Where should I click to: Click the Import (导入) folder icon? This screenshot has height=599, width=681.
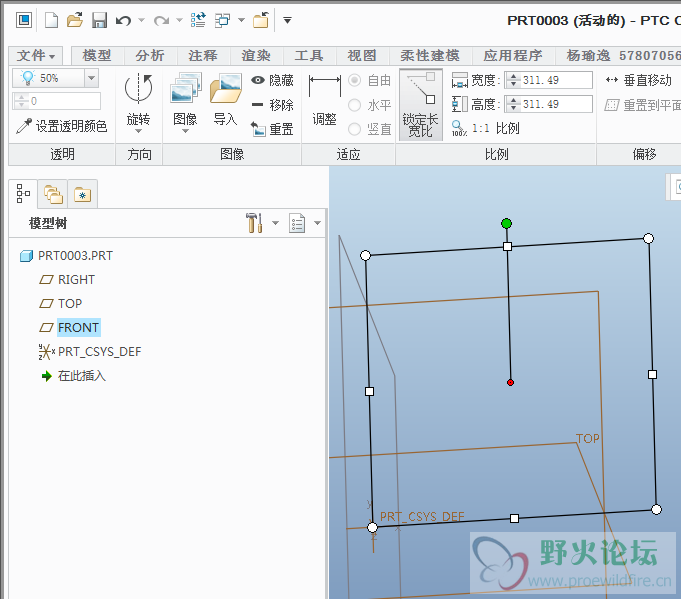point(225,88)
